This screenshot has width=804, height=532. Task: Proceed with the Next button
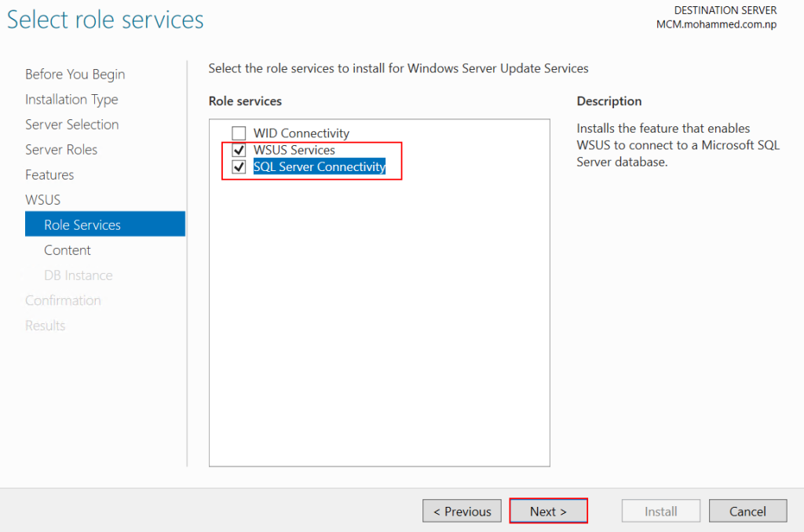548,511
